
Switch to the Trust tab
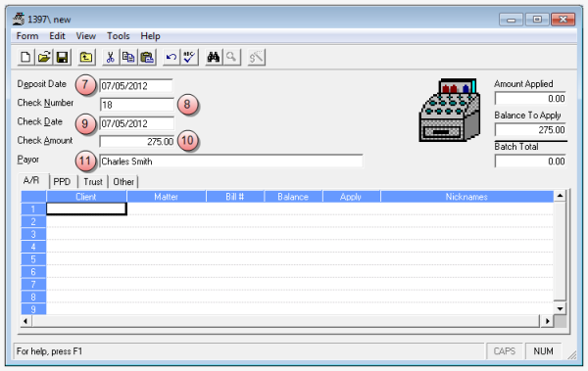[x=93, y=182]
